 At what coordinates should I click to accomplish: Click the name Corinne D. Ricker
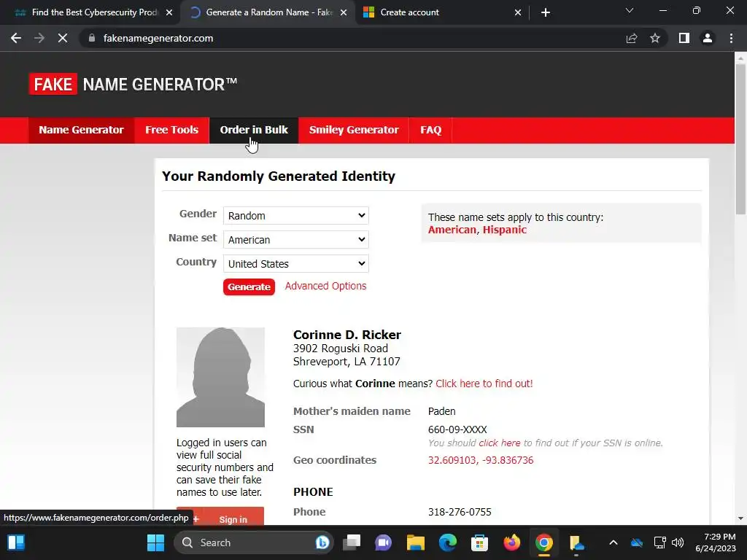pos(347,335)
